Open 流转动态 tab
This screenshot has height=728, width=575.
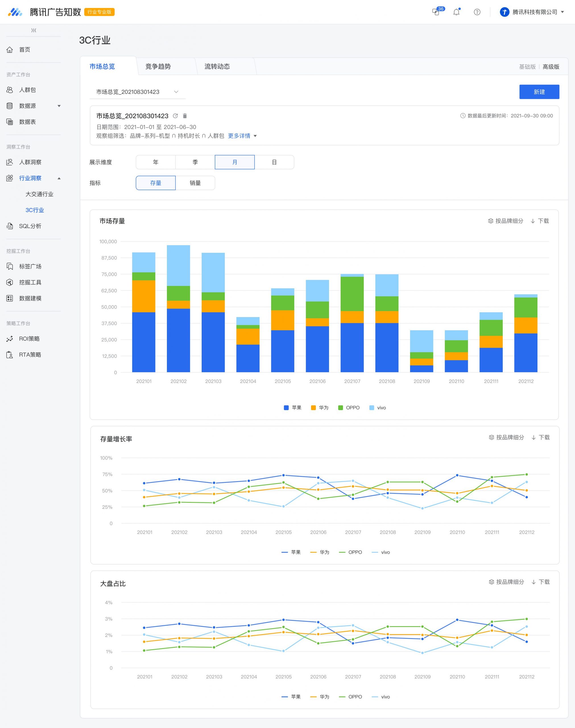[x=217, y=66]
